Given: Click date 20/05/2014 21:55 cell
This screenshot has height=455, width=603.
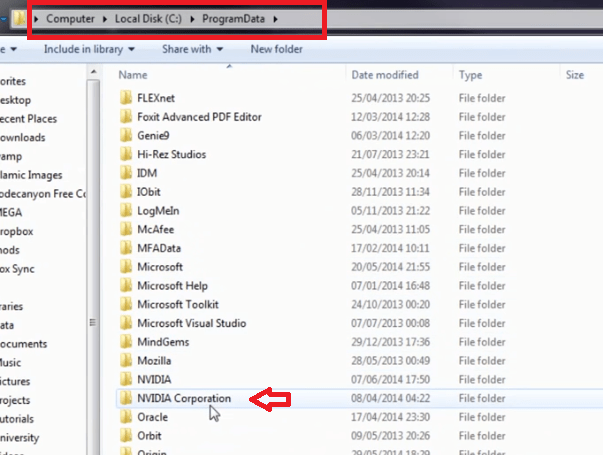Looking at the screenshot, I should 390,267.
